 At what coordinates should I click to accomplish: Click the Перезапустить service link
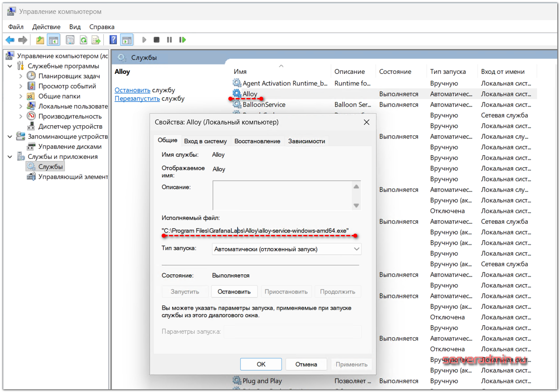click(137, 98)
